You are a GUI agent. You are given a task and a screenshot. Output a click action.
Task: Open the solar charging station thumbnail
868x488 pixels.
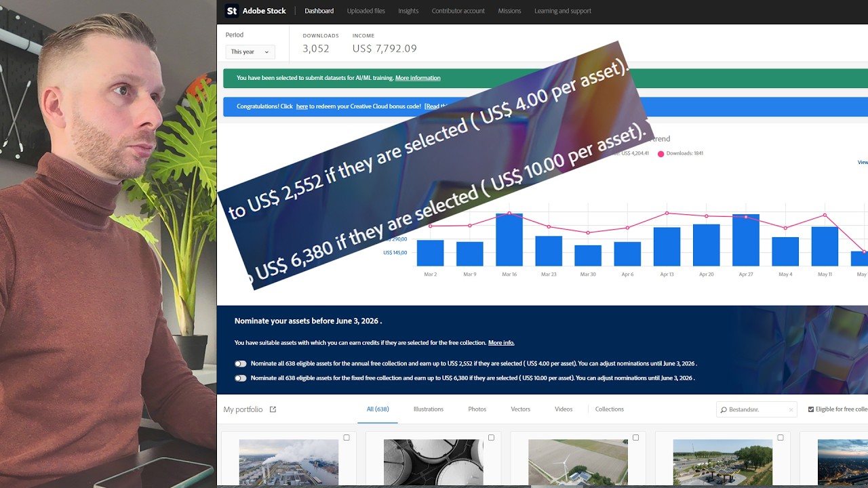(x=722, y=464)
